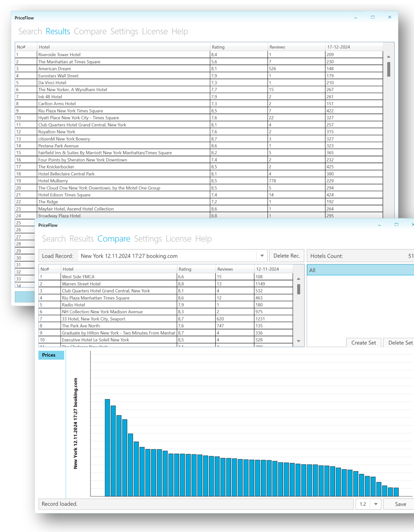Click the Record loaded status bar text
414x532 pixels.
pyautogui.click(x=60, y=504)
